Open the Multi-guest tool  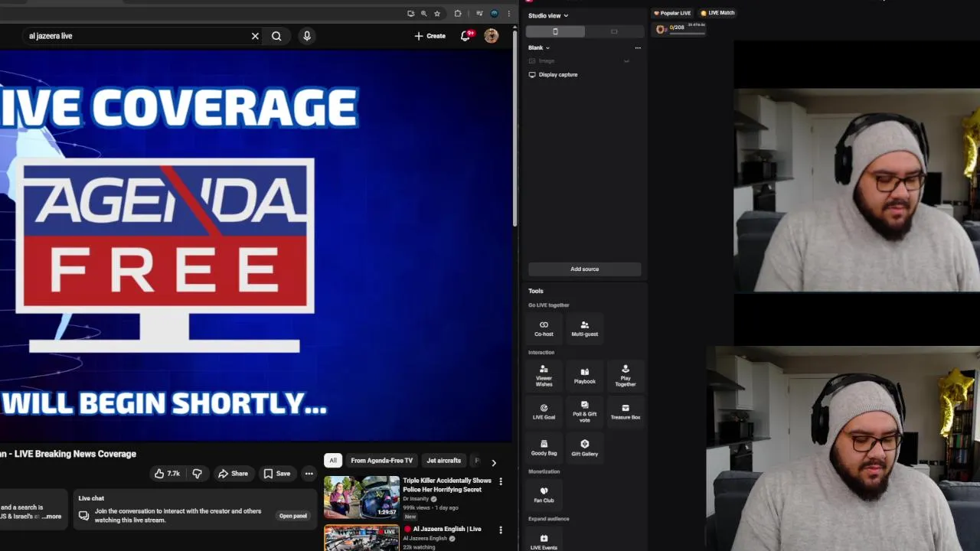coord(584,328)
